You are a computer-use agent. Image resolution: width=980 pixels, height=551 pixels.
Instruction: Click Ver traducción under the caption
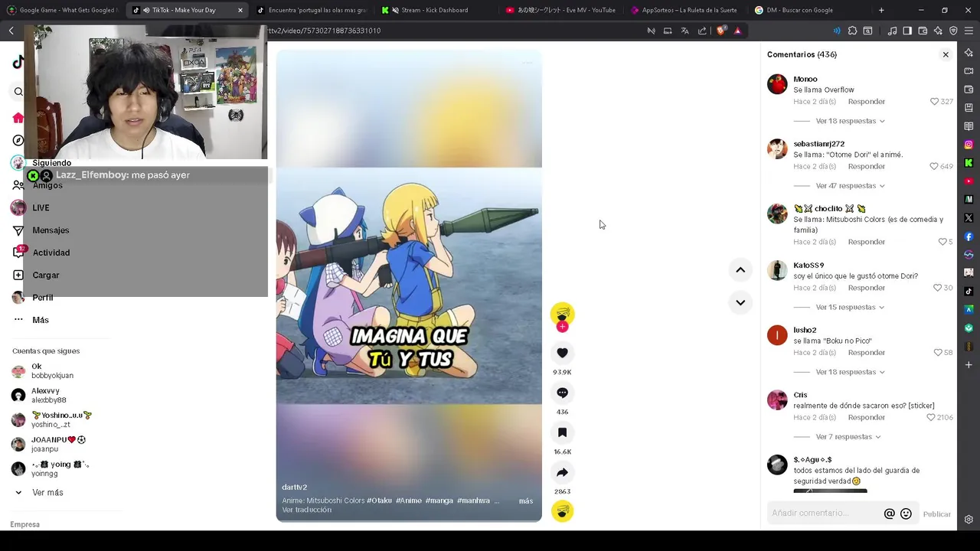pos(306,510)
